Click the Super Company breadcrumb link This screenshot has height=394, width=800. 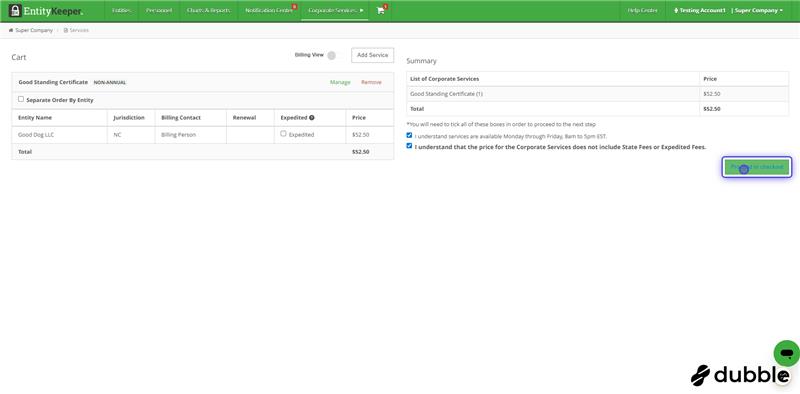[34, 31]
